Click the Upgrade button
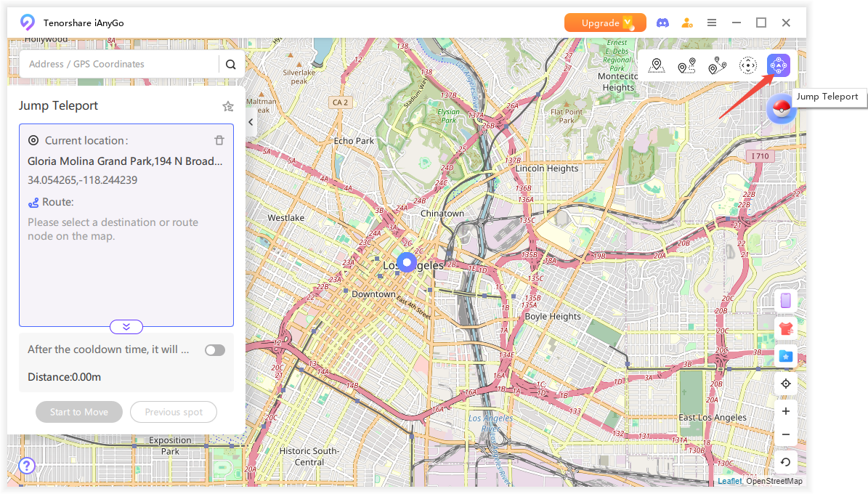 [604, 23]
